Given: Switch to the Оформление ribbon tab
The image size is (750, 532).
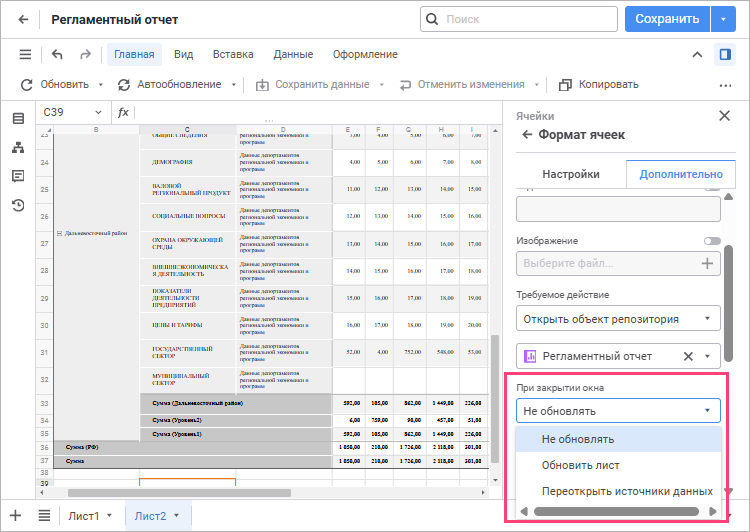Looking at the screenshot, I should (x=365, y=55).
